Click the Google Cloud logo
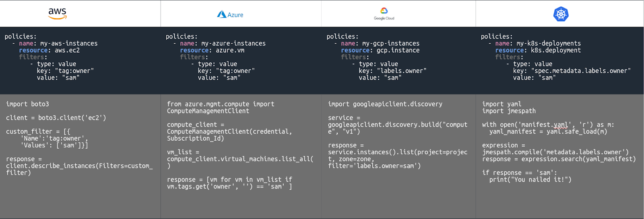The width and height of the screenshot is (644, 219). coord(384,13)
